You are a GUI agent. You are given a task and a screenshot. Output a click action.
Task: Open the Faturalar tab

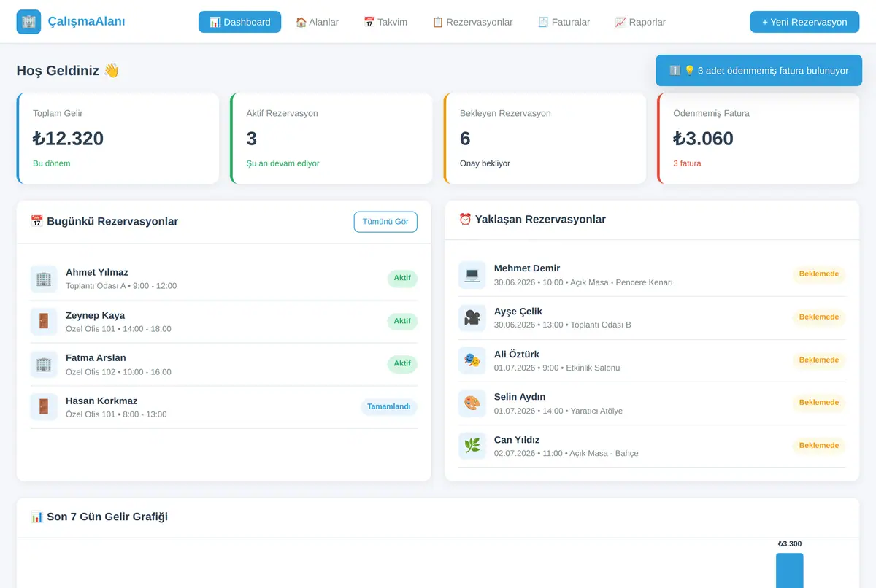(x=564, y=22)
